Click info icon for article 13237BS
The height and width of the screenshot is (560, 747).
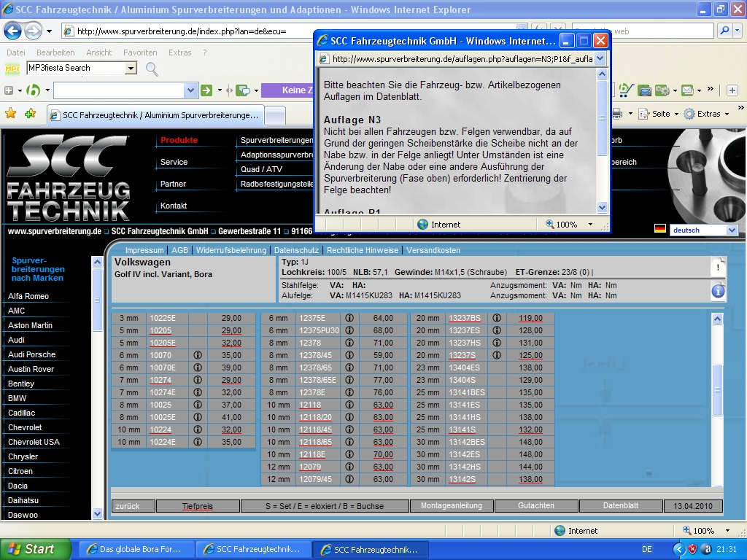(x=496, y=318)
